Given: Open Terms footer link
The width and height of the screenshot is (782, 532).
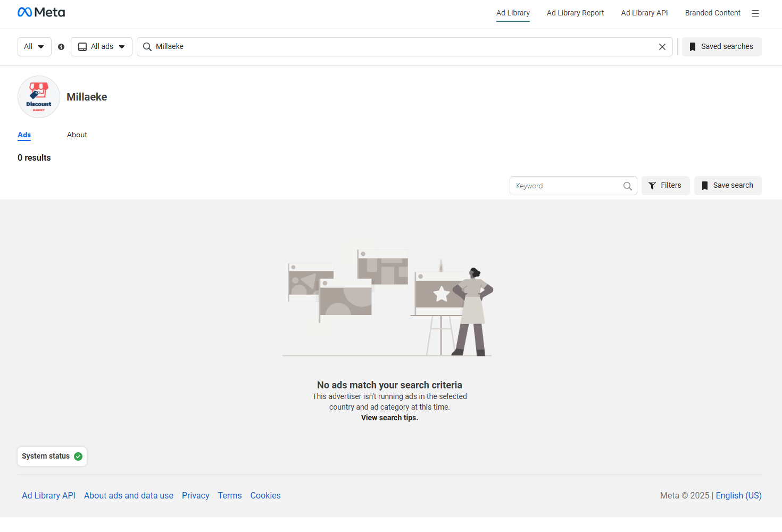Looking at the screenshot, I should 230,496.
